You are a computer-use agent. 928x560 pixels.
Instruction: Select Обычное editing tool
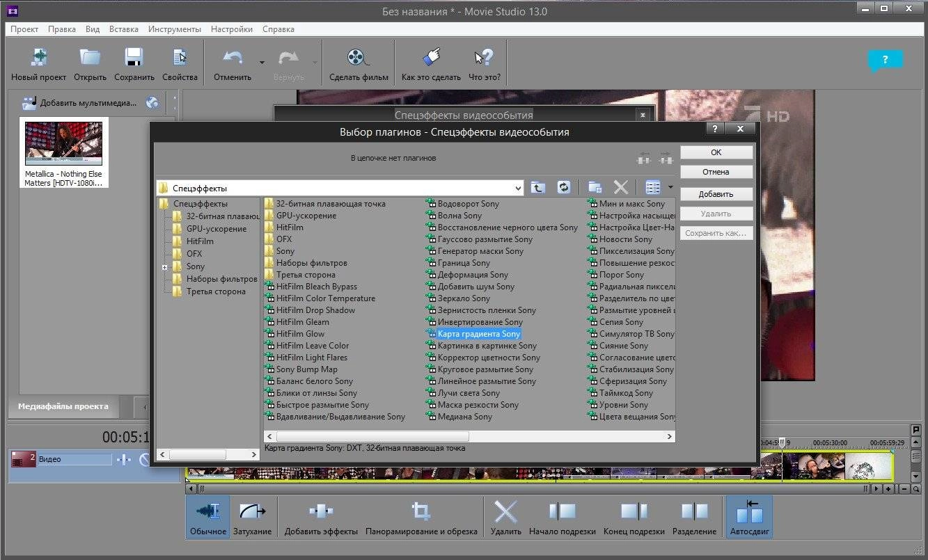[208, 517]
